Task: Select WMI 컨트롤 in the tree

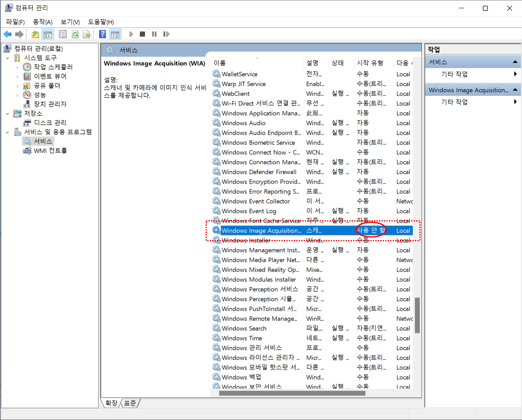Action: click(50, 151)
